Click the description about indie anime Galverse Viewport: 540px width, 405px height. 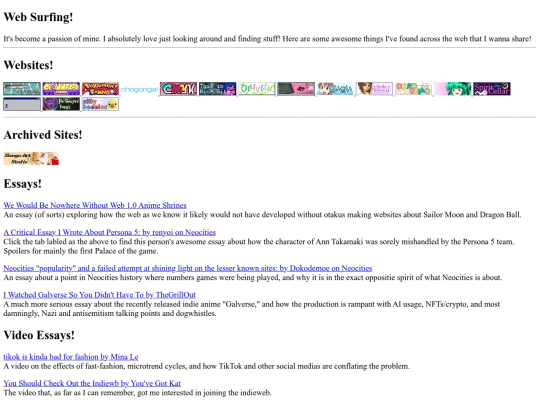pos(252,309)
